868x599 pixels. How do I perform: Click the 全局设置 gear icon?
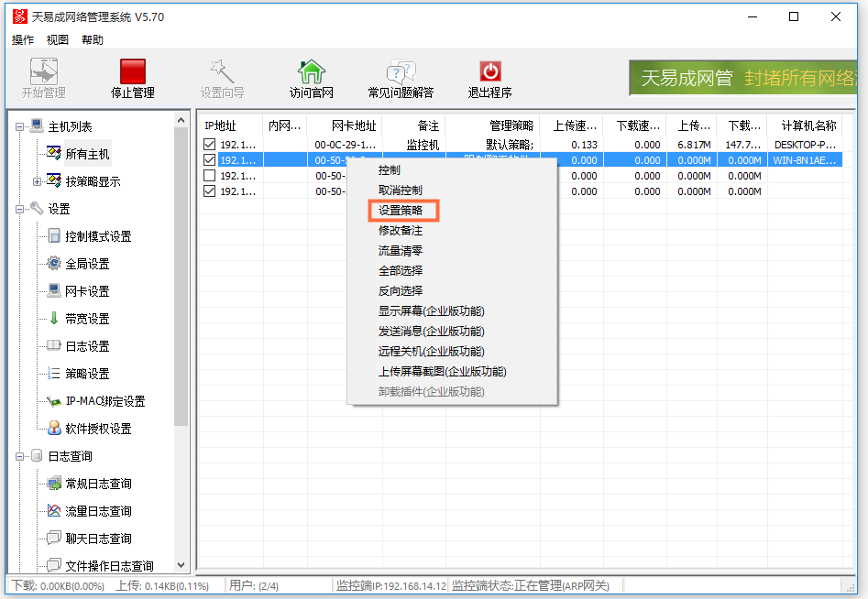tap(54, 263)
